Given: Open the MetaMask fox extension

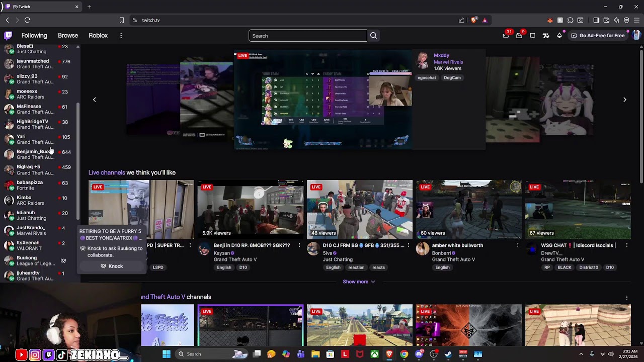Looking at the screenshot, I should click(550, 20).
